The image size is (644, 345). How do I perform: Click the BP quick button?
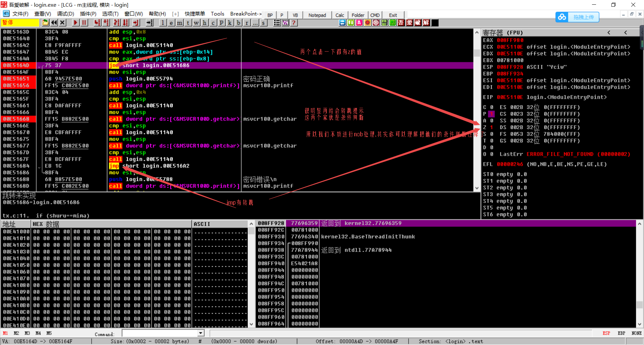click(x=270, y=15)
